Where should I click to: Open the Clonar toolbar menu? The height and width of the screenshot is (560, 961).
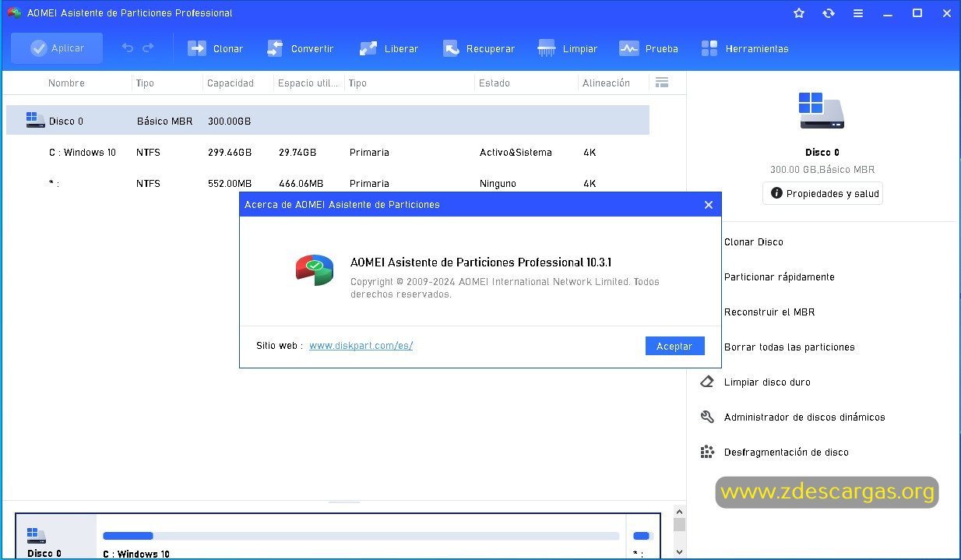pos(216,48)
